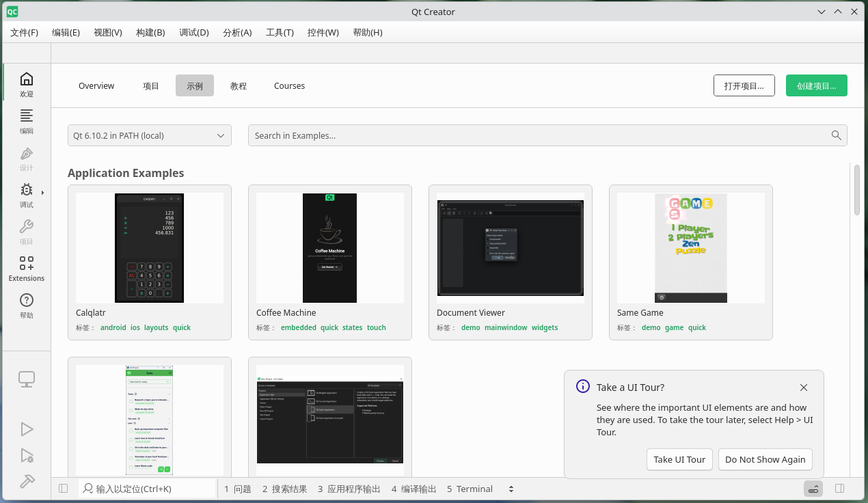Switch to the 项目 tab

click(151, 85)
